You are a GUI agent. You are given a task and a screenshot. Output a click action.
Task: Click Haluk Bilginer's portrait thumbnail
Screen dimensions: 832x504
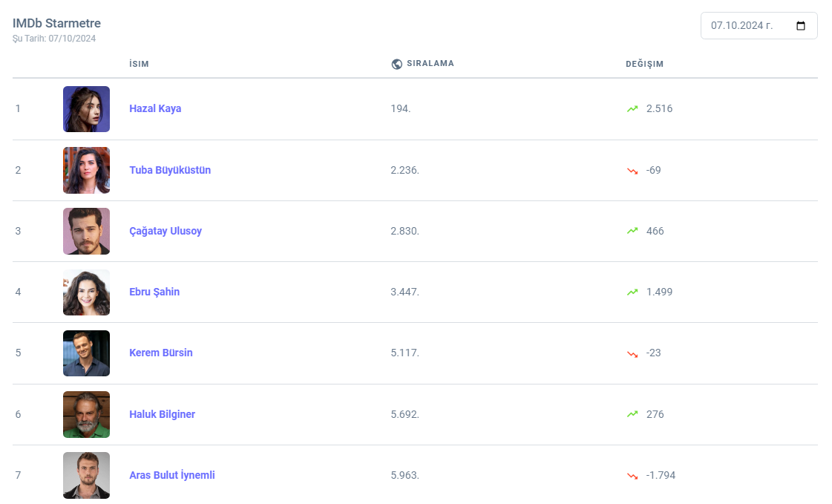tap(86, 414)
